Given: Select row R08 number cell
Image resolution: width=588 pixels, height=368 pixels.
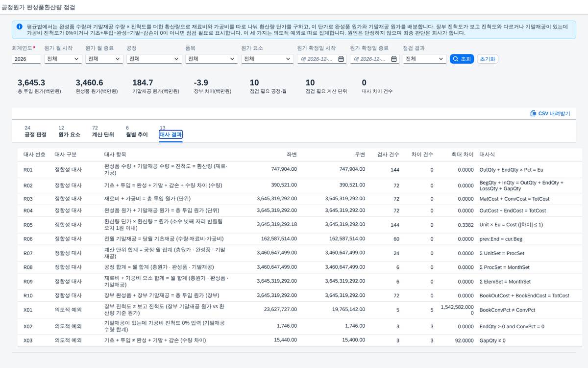Looking at the screenshot, I should (28, 267).
